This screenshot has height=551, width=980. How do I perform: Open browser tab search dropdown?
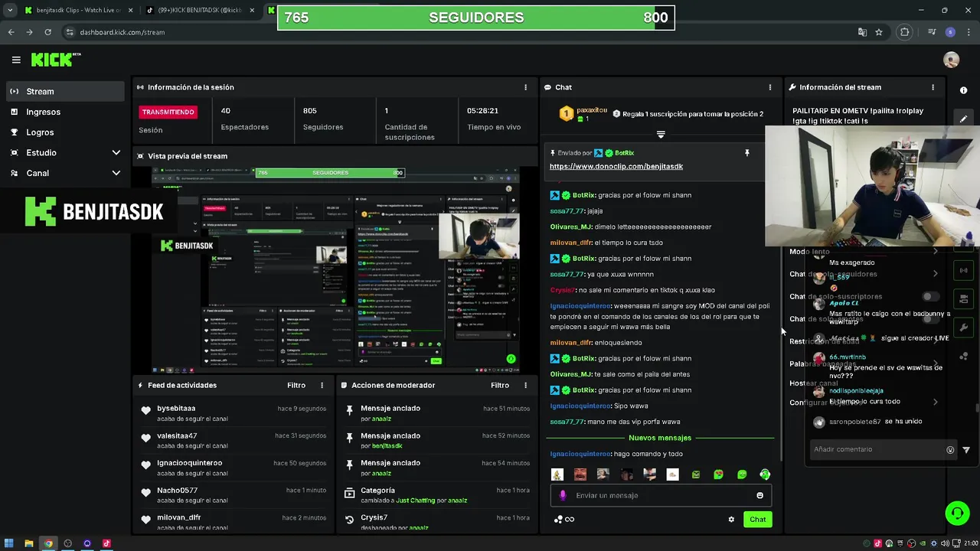(x=10, y=10)
